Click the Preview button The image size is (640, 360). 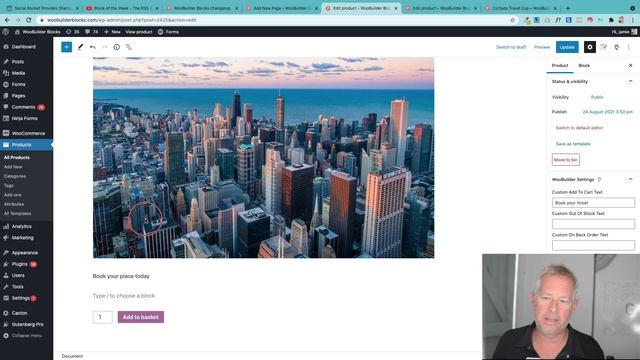542,47
